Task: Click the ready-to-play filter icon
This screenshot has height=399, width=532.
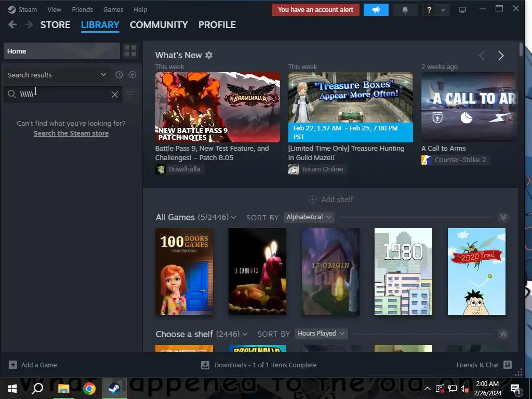Action: pyautogui.click(x=132, y=75)
